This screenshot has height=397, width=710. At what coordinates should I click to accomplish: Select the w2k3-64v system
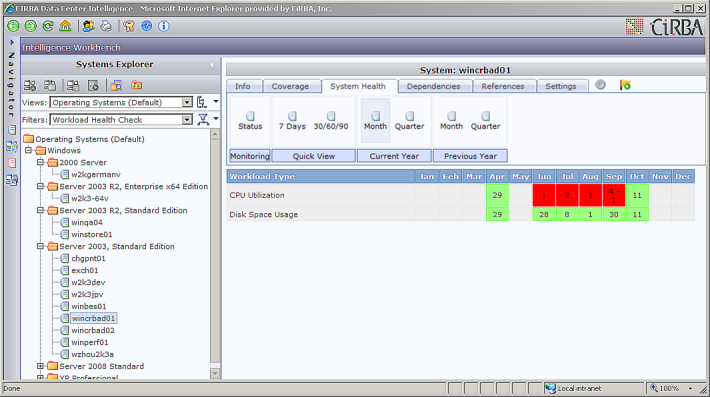point(90,198)
